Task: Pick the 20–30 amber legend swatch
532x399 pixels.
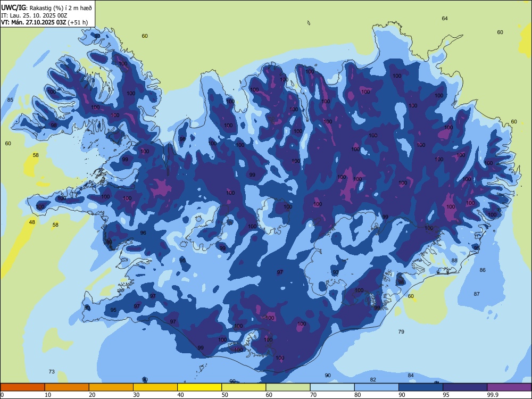Action: (111, 387)
